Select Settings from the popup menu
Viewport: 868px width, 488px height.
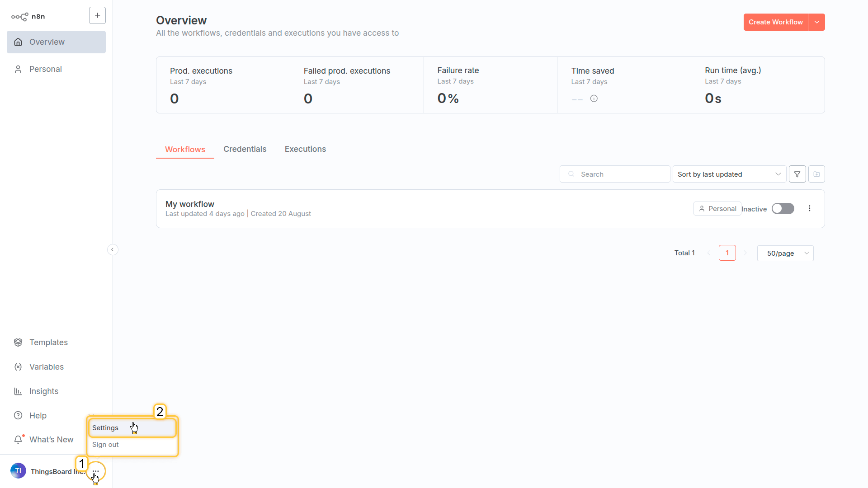(106, 428)
